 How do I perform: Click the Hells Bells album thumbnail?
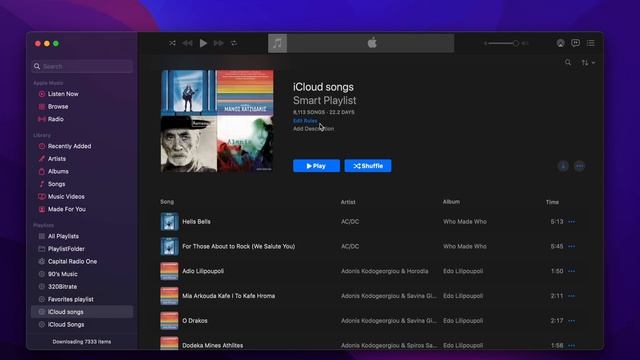tap(169, 222)
